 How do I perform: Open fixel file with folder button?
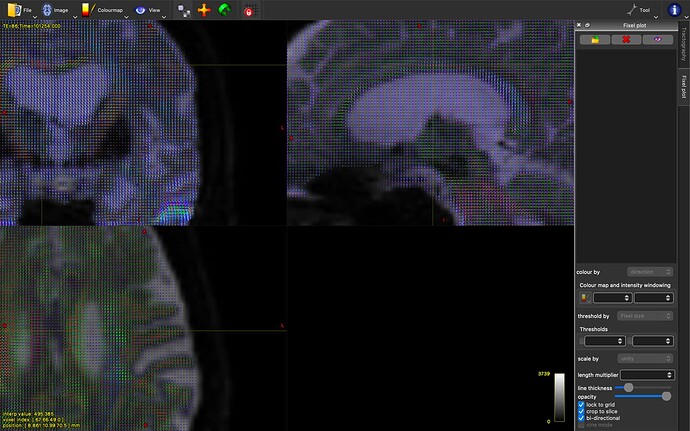595,40
